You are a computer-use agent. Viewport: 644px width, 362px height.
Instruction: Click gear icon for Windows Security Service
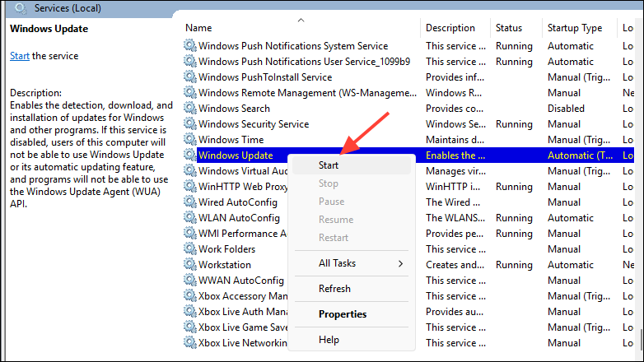point(189,123)
